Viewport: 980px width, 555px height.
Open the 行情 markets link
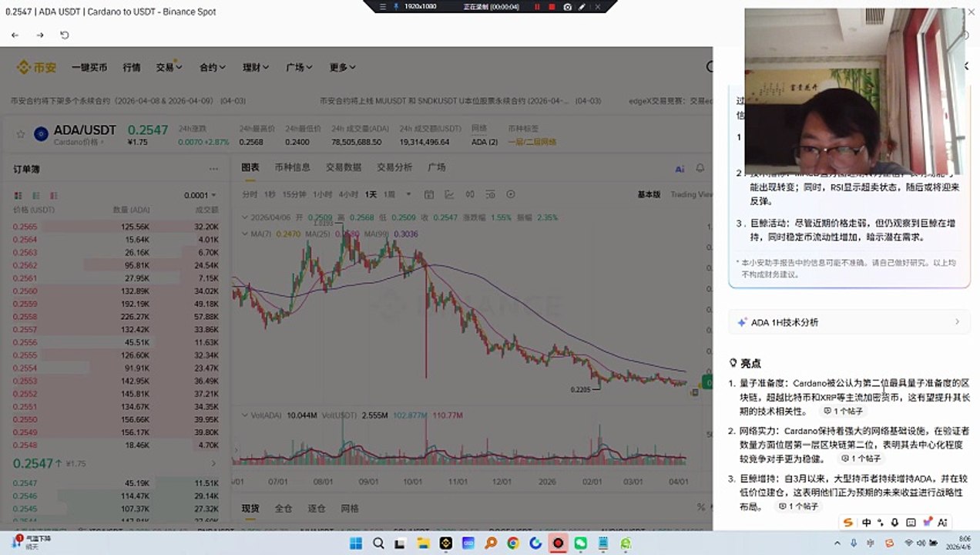pos(131,68)
